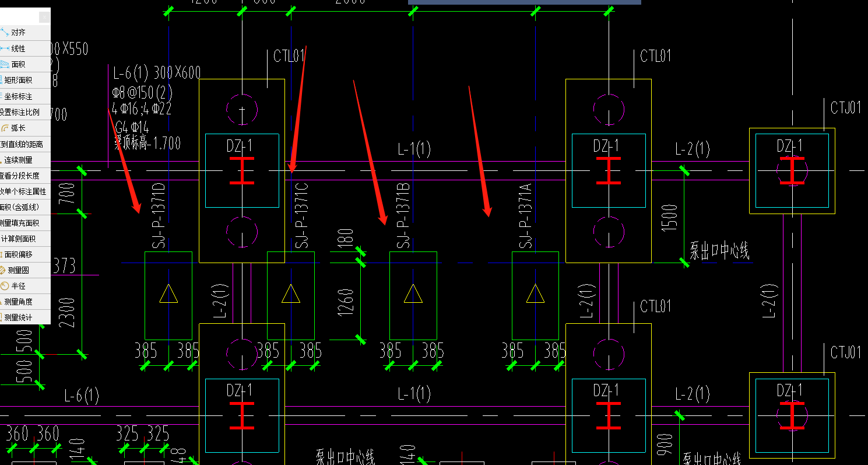868x465 pixels.
Task: Select 矩形面积 rectangle area tool
Action: [x=18, y=80]
